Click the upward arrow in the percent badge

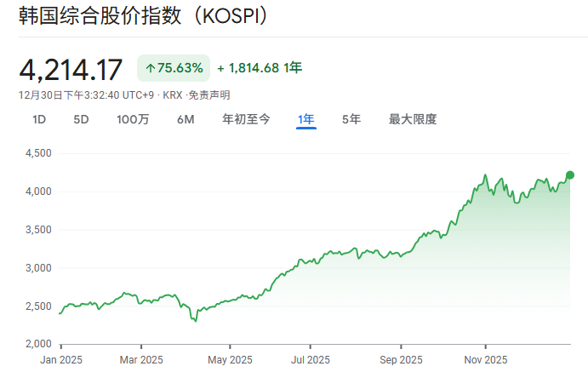(x=151, y=68)
